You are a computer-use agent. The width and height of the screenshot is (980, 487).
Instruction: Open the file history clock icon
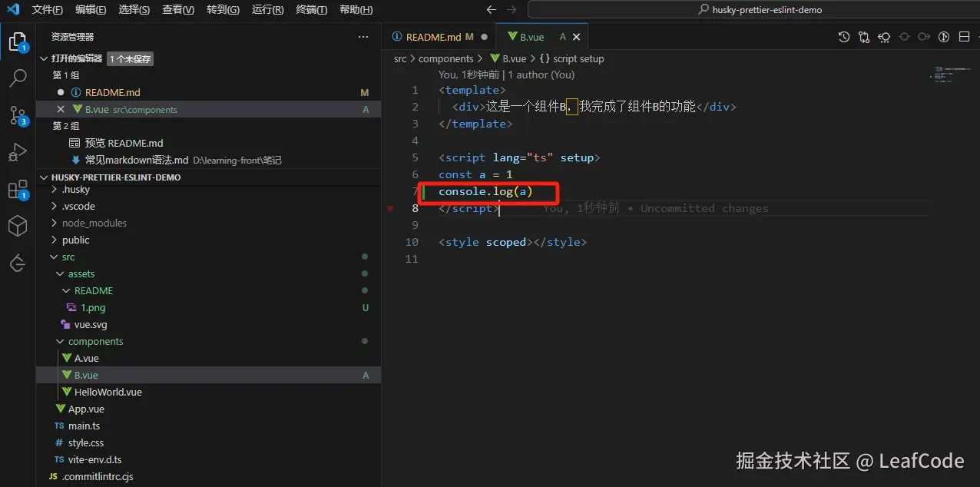(x=844, y=37)
